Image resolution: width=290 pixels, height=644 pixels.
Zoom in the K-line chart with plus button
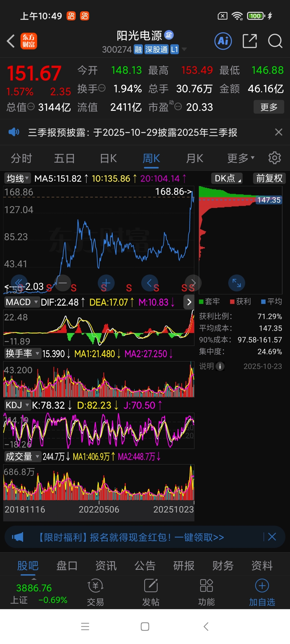(x=106, y=283)
